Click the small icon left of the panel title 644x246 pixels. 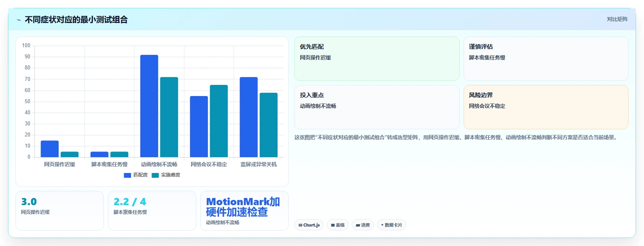(x=19, y=20)
